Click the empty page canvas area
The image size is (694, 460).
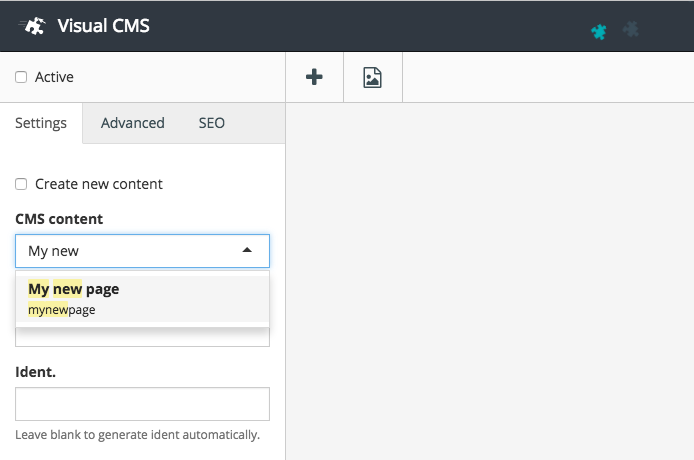click(x=489, y=280)
